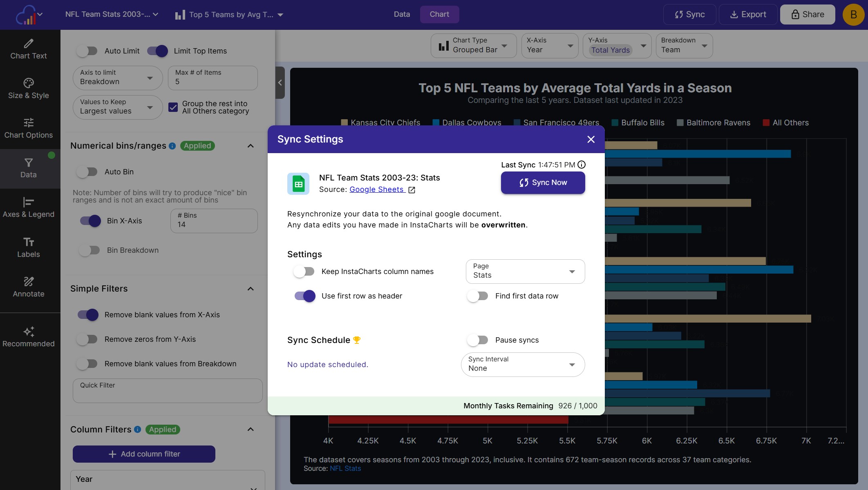The image size is (868, 490).
Task: Open user avatar B menu
Action: pos(853,15)
